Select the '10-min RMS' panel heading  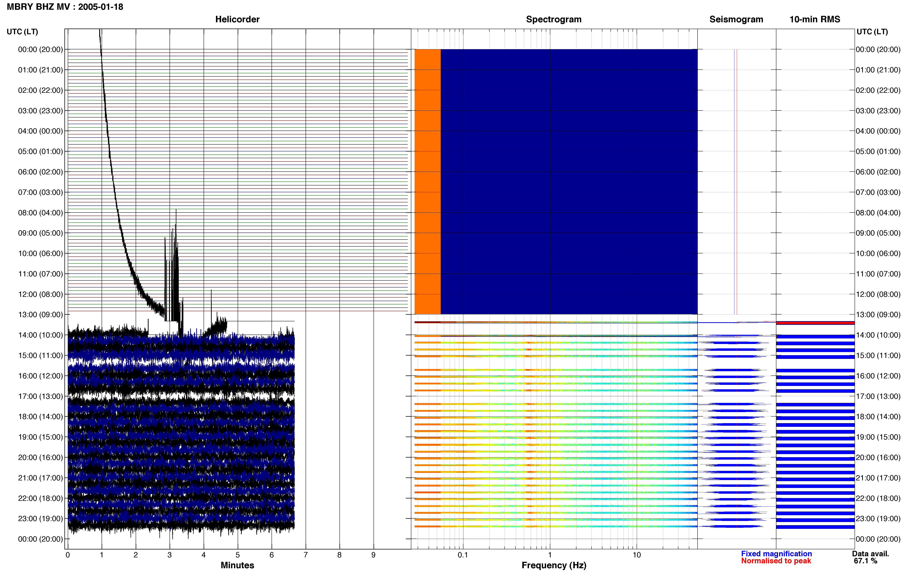click(x=815, y=20)
